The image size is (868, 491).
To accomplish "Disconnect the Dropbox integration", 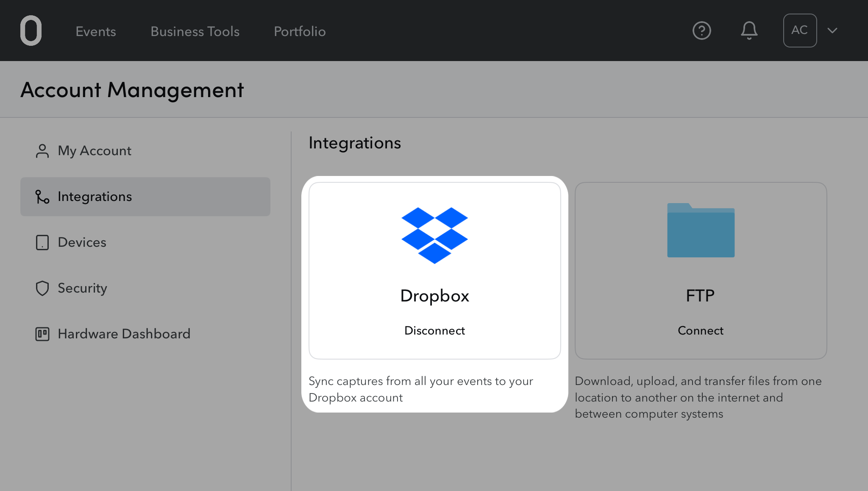I will [435, 331].
